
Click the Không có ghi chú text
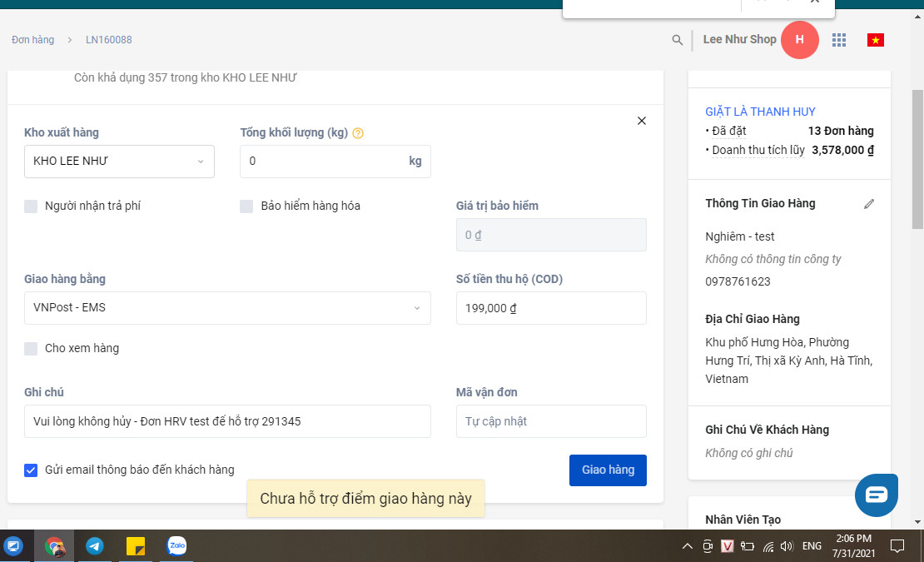(x=748, y=453)
